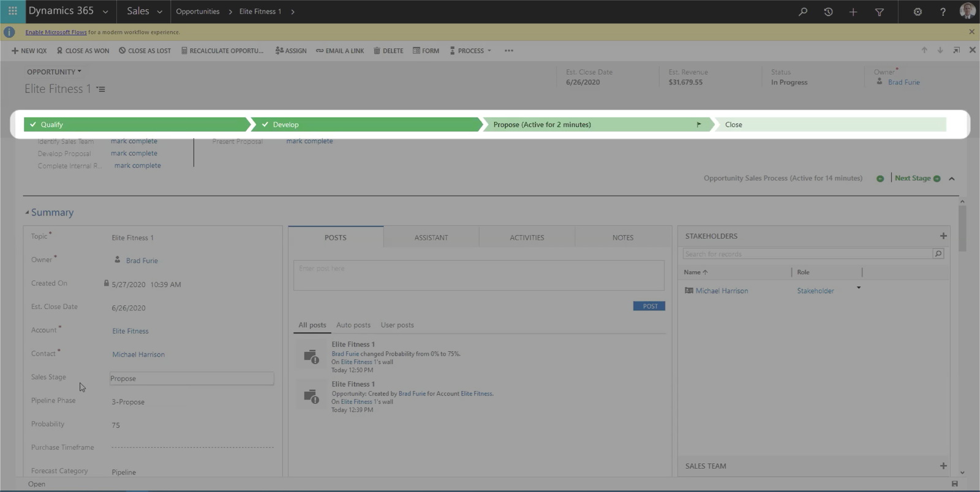Screen dimensions: 980x492
Task: Collapse the process bar chevron
Action: click(952, 179)
